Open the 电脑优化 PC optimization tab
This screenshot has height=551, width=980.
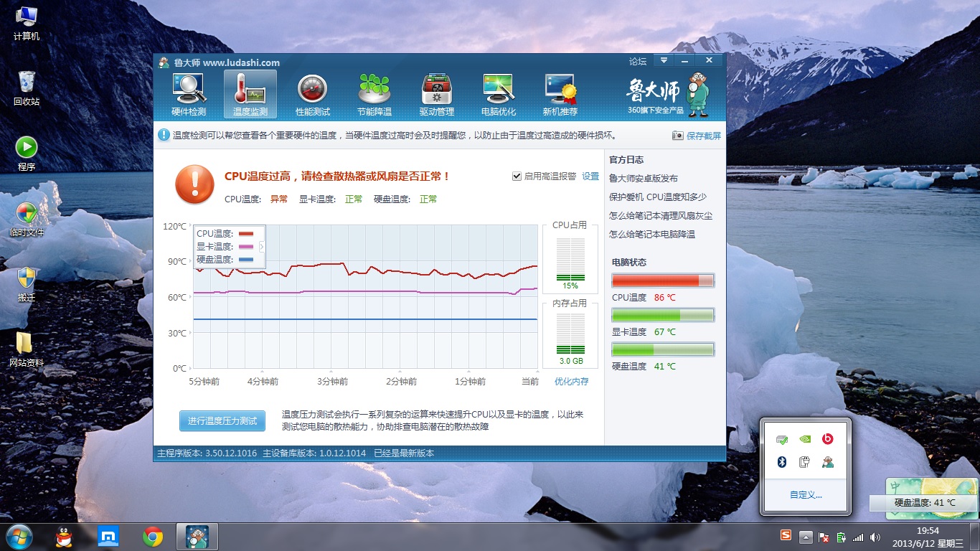(499, 95)
